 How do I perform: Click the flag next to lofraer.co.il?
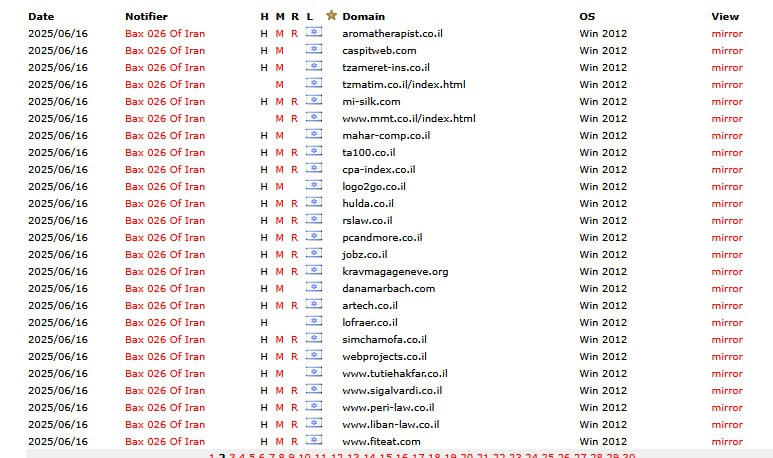click(x=314, y=321)
